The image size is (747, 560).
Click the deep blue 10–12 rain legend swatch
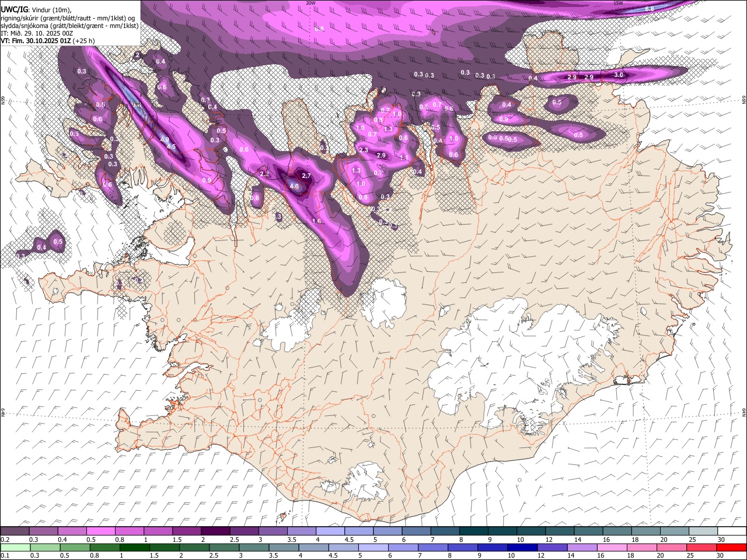pos(523,548)
